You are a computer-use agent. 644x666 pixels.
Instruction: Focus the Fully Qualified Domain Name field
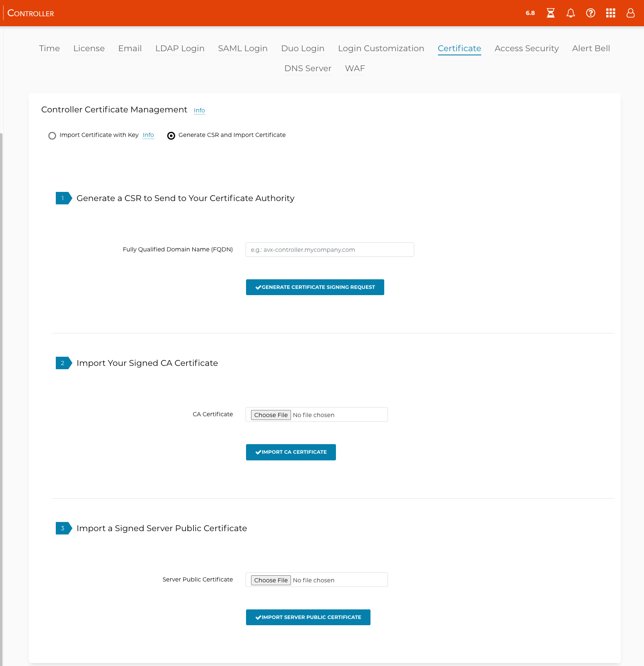coord(330,250)
